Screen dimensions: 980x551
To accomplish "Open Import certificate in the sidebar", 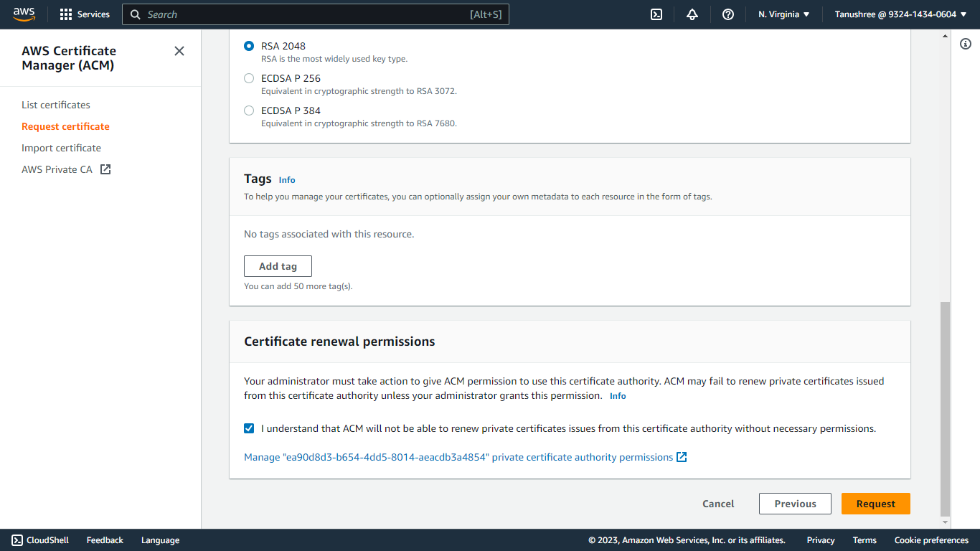I will (x=61, y=148).
